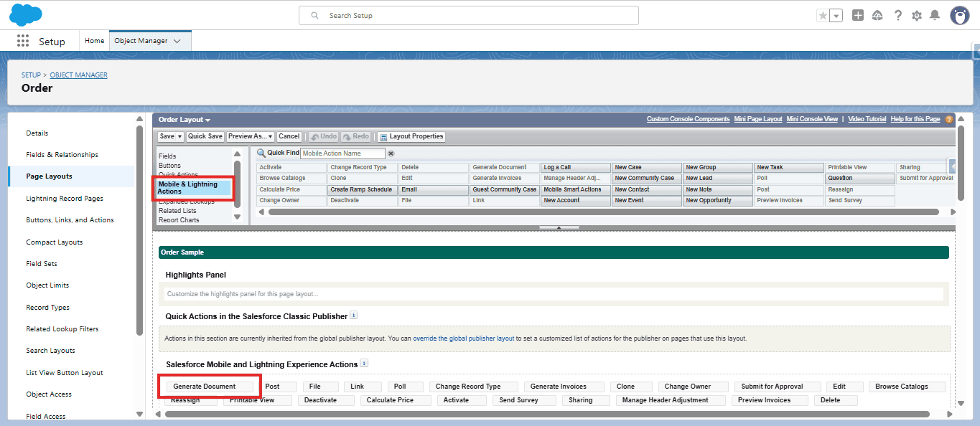The height and width of the screenshot is (426, 980).
Task: Click the palette horizontal scrollbar thumb
Action: coord(604,212)
